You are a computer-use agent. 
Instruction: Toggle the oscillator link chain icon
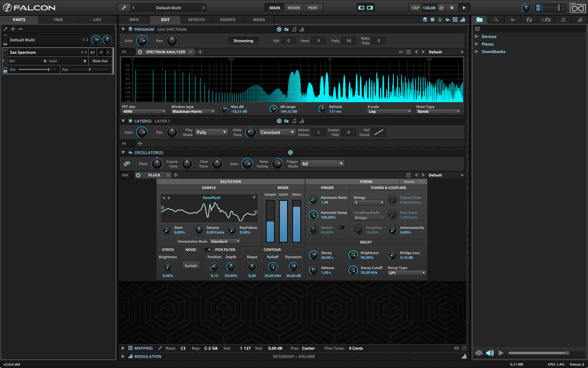pos(127,164)
